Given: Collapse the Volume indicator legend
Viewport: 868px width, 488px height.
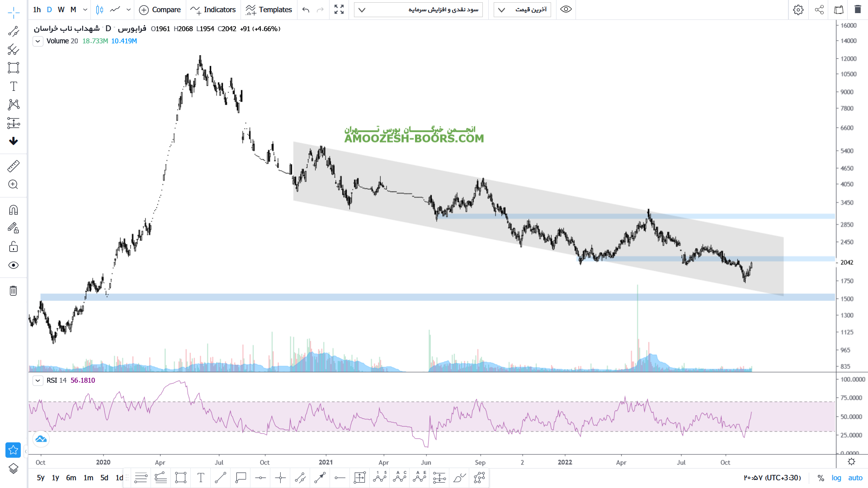Looking at the screenshot, I should pos(38,41).
